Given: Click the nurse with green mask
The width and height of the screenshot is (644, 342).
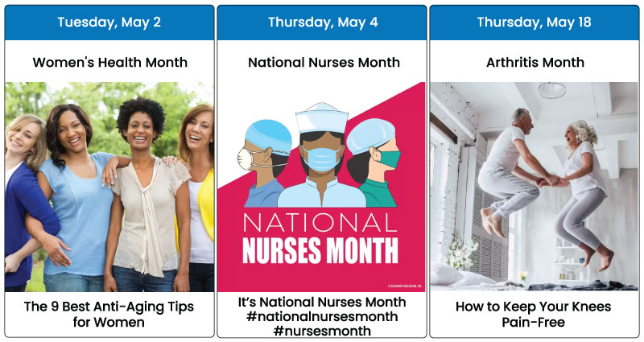Looking at the screenshot, I should click(x=374, y=163).
